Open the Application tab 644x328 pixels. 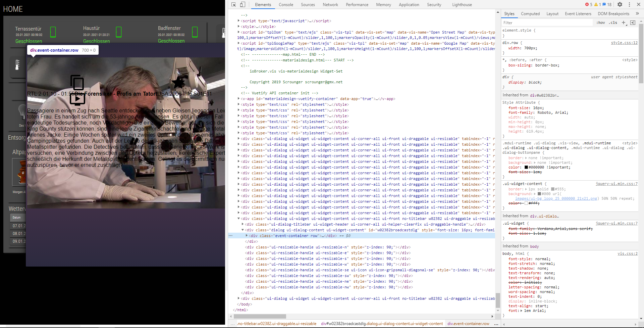click(409, 4)
